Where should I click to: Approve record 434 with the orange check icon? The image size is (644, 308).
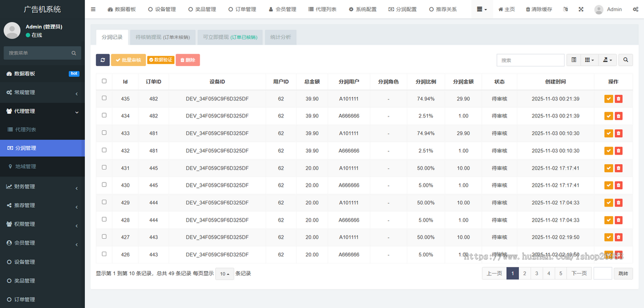click(x=609, y=116)
